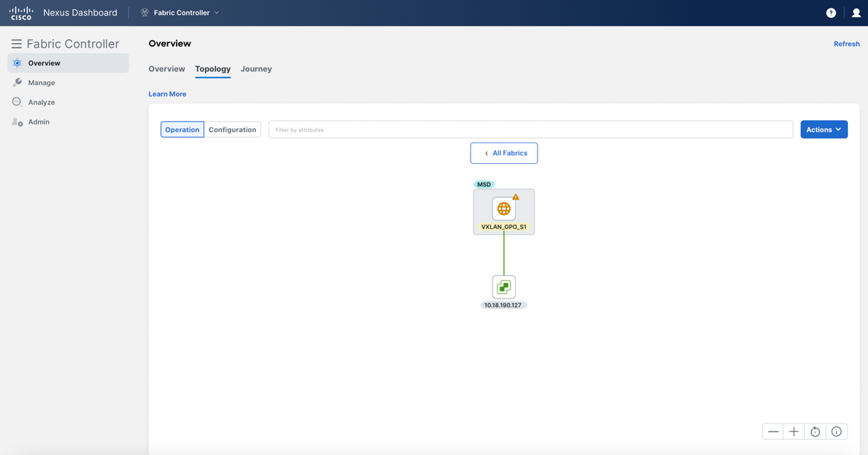Viewport: 868px width, 455px height.
Task: Switch to Operation view mode
Action: click(x=182, y=129)
